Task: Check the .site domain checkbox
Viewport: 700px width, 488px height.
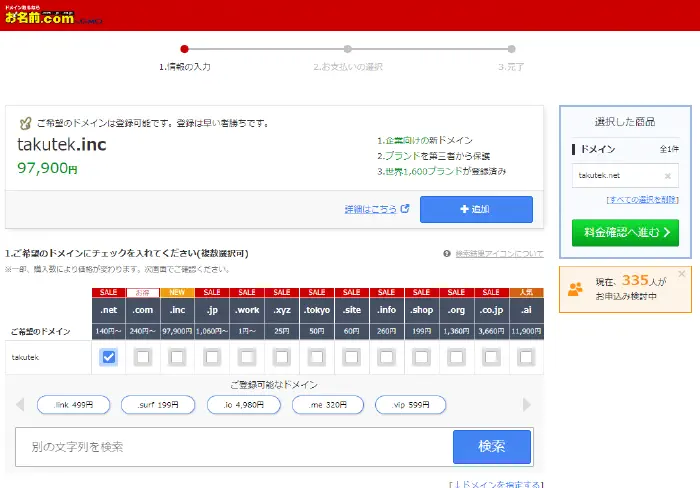Action: [x=352, y=357]
